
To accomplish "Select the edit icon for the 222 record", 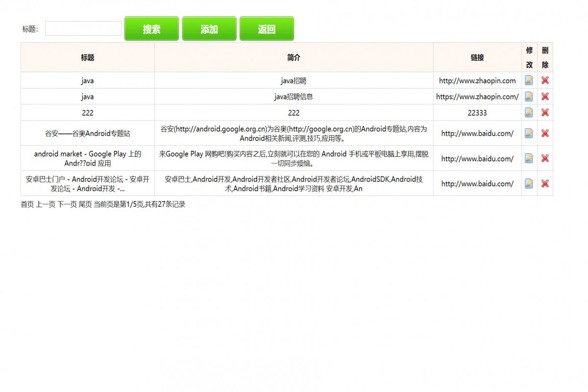I will [529, 112].
